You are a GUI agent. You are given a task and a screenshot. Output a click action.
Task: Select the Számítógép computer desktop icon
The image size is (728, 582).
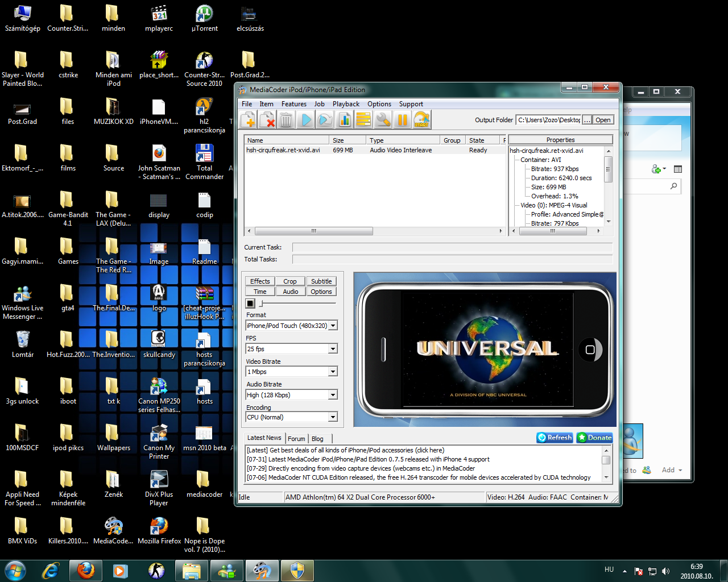(x=23, y=18)
